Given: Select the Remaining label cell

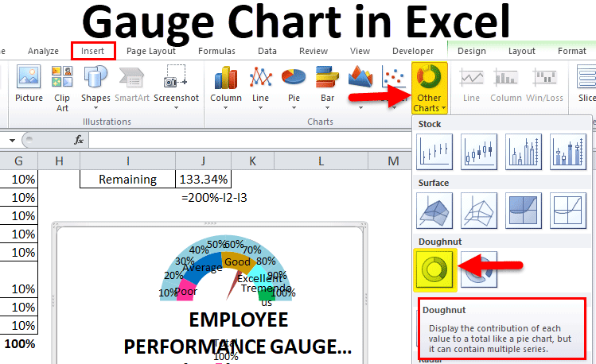Looking at the screenshot, I should pos(127,179).
